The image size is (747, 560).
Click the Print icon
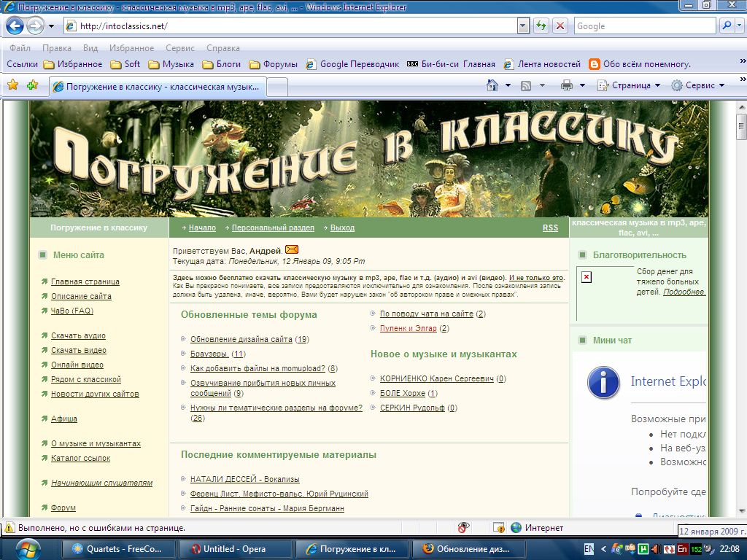point(566,86)
